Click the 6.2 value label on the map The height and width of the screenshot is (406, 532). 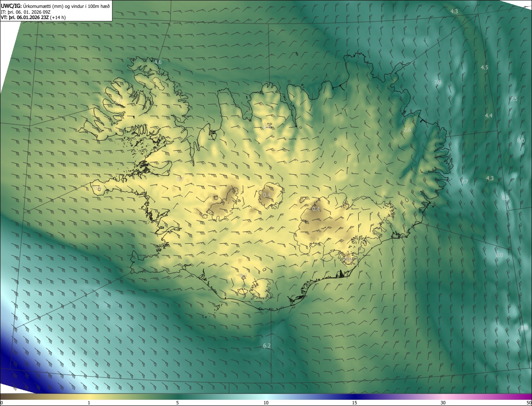tap(267, 345)
